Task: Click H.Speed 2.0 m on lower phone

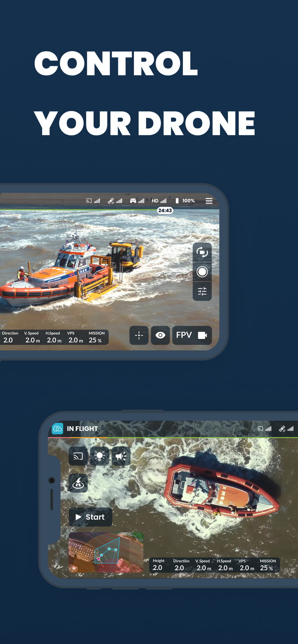Action: (x=225, y=565)
